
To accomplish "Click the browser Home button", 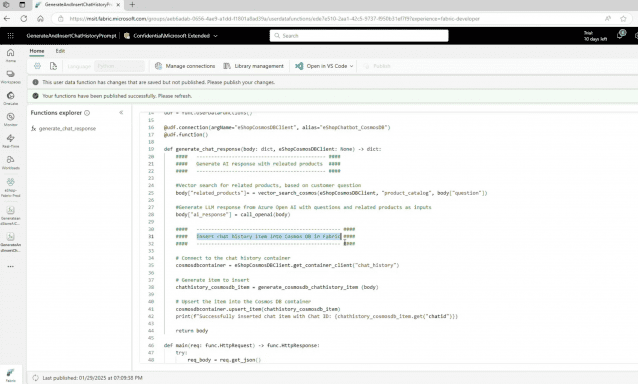I will pyautogui.click(x=40, y=19).
